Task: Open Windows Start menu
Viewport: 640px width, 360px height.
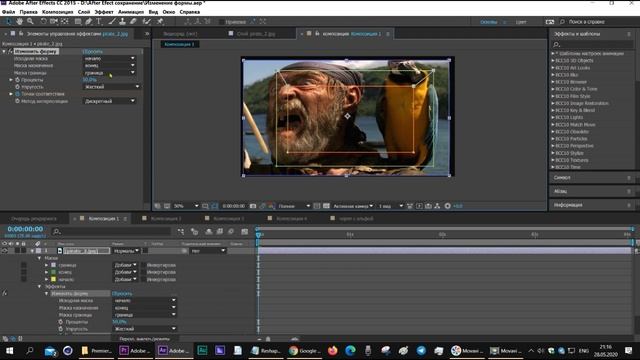Action: point(9,351)
